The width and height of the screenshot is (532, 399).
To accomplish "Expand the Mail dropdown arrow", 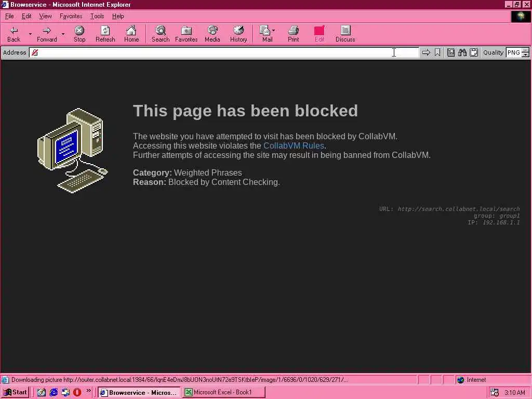I will [273, 31].
